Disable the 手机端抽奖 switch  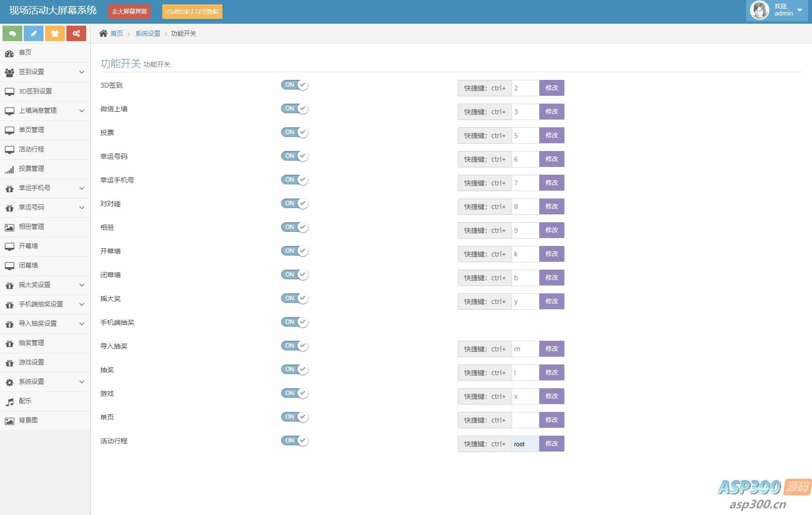coord(295,322)
